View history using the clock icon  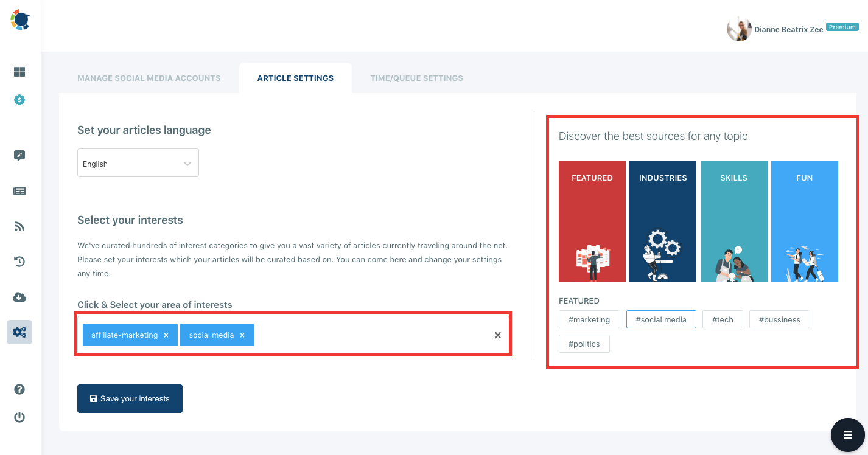coord(19,261)
